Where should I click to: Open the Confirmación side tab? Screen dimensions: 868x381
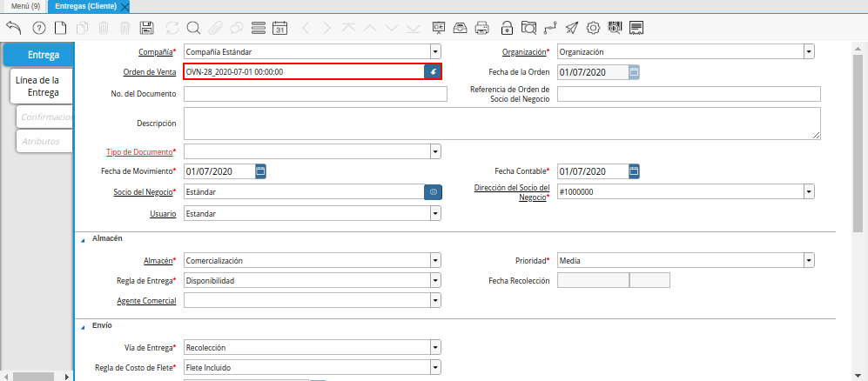(x=45, y=117)
